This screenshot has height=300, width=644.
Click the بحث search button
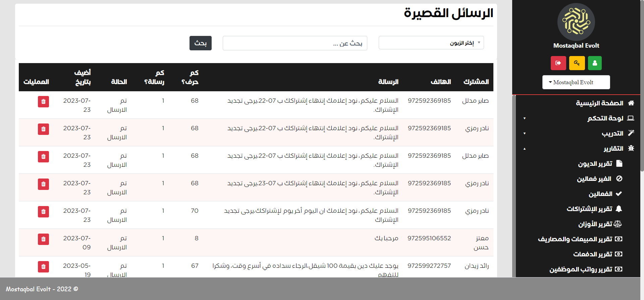[200, 43]
